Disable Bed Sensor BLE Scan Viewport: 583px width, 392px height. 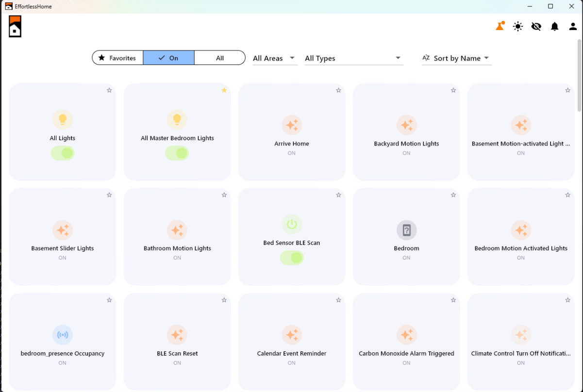pos(292,258)
